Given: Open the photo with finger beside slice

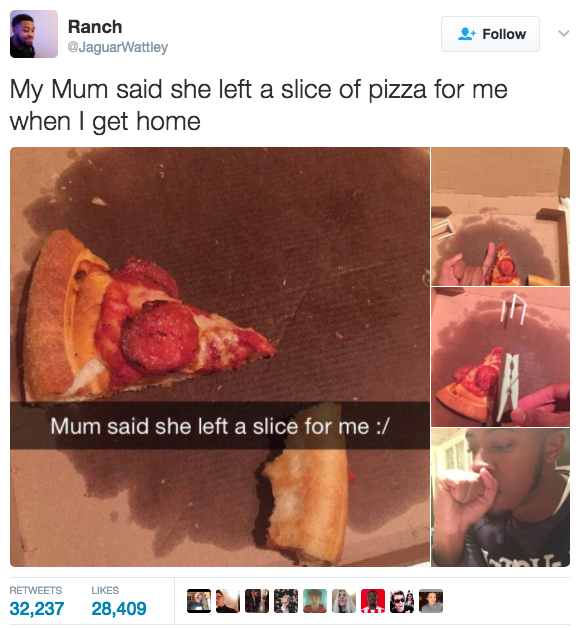Looking at the screenshot, I should click(500, 217).
